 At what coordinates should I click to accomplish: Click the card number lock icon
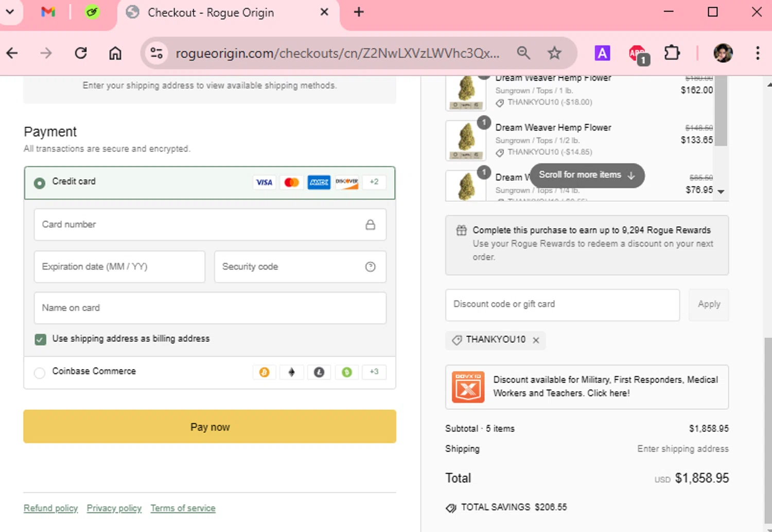click(370, 225)
